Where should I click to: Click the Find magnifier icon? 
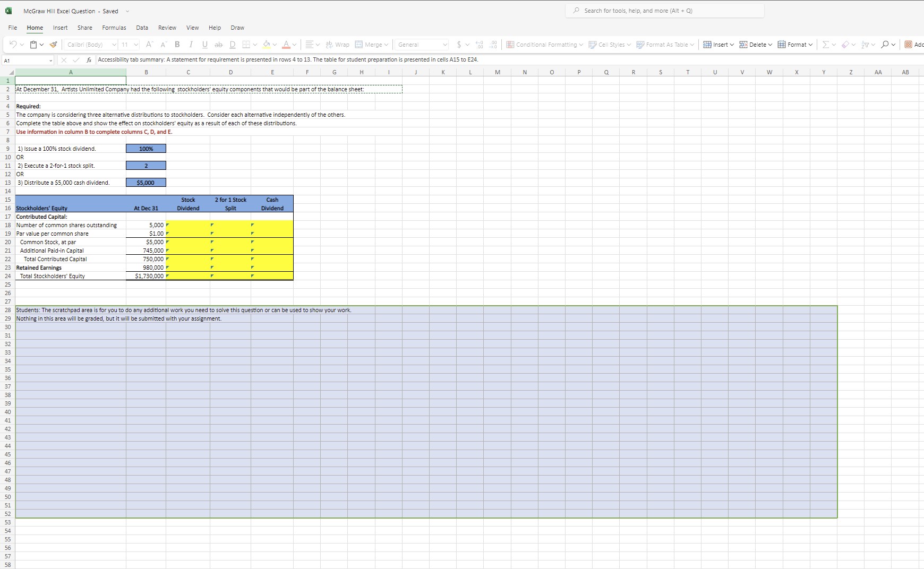point(885,45)
